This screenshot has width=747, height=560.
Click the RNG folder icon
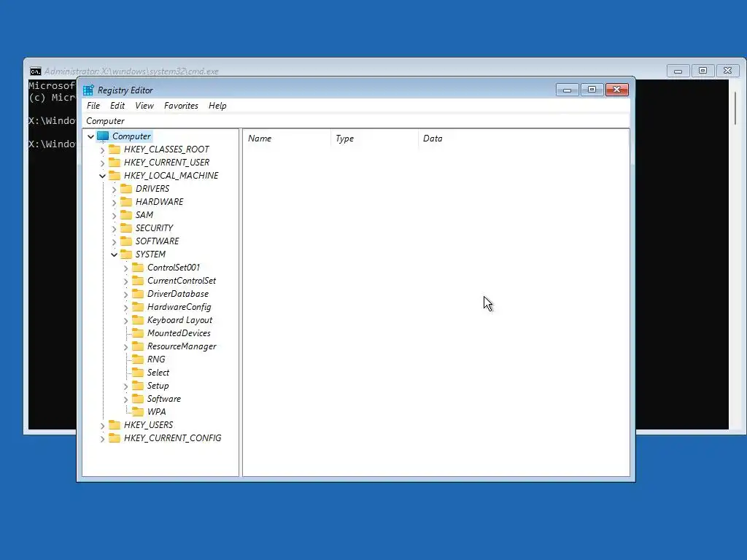138,359
